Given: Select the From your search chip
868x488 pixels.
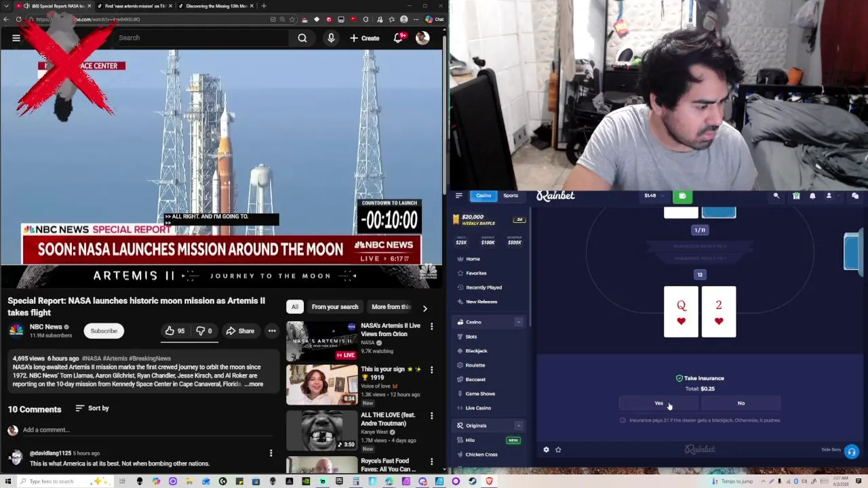Looking at the screenshot, I should pos(335,307).
